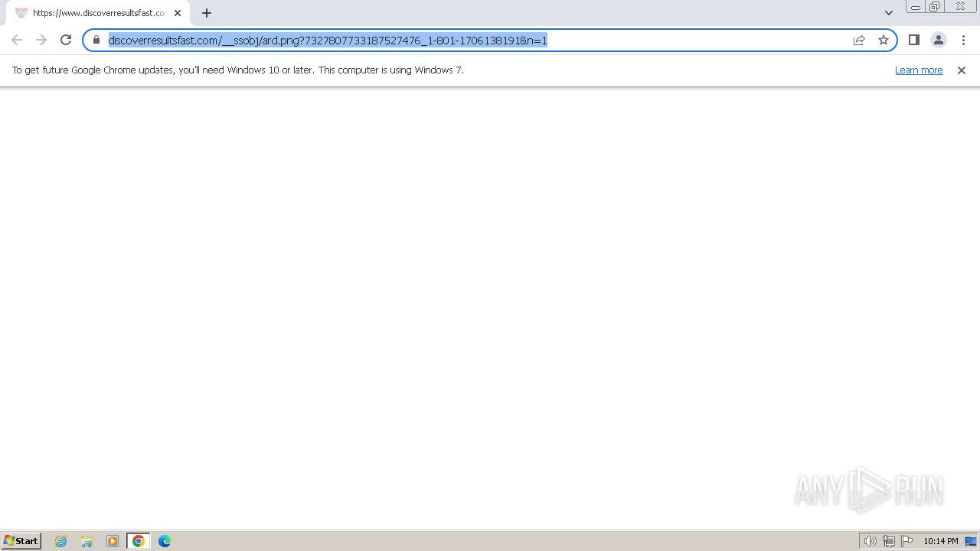Open the Action Center flag icon
Screen dimensions: 980x551
907,541
